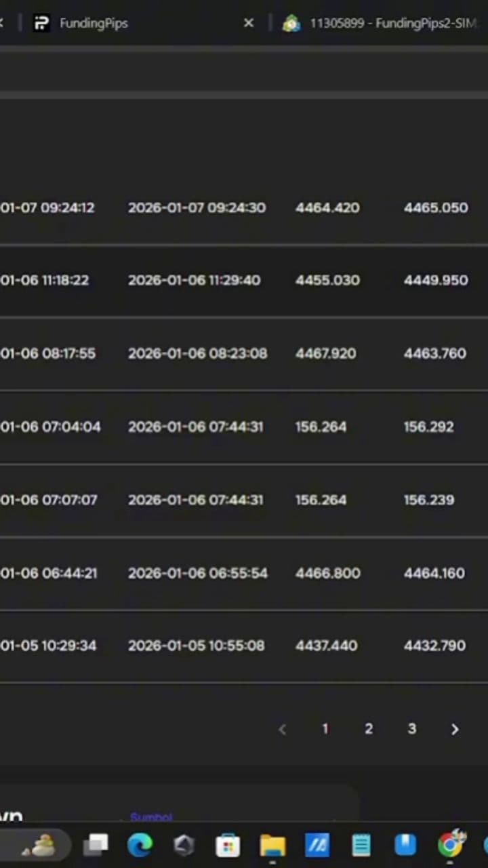
Task: Navigate to page 2 of trade history
Action: pos(369,729)
